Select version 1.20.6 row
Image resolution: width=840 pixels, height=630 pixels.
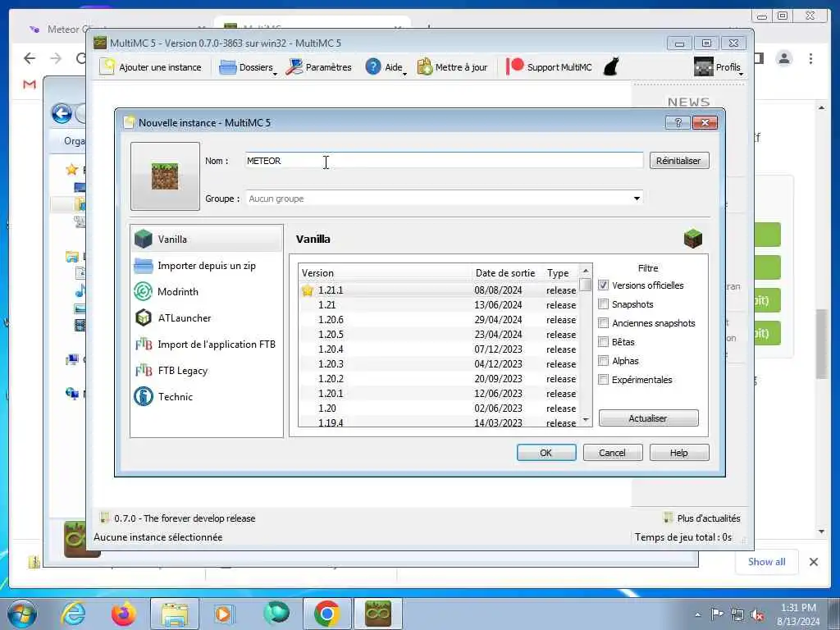439,320
